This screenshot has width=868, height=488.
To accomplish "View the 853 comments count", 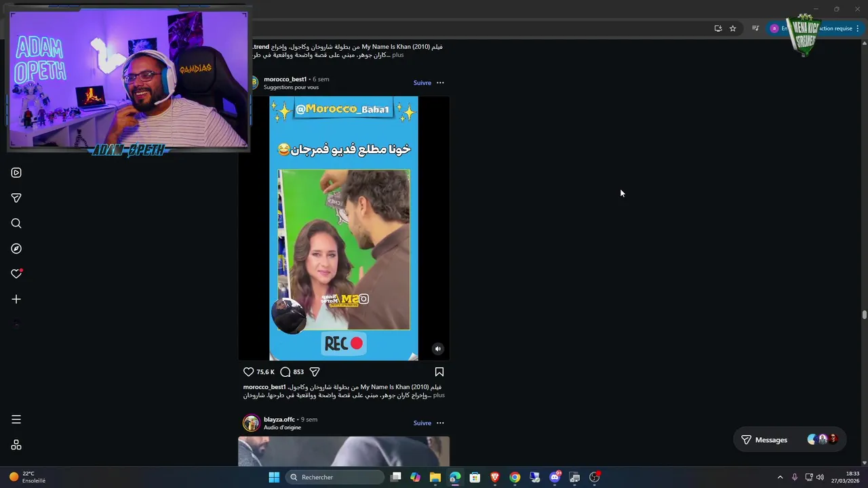I will click(x=298, y=372).
